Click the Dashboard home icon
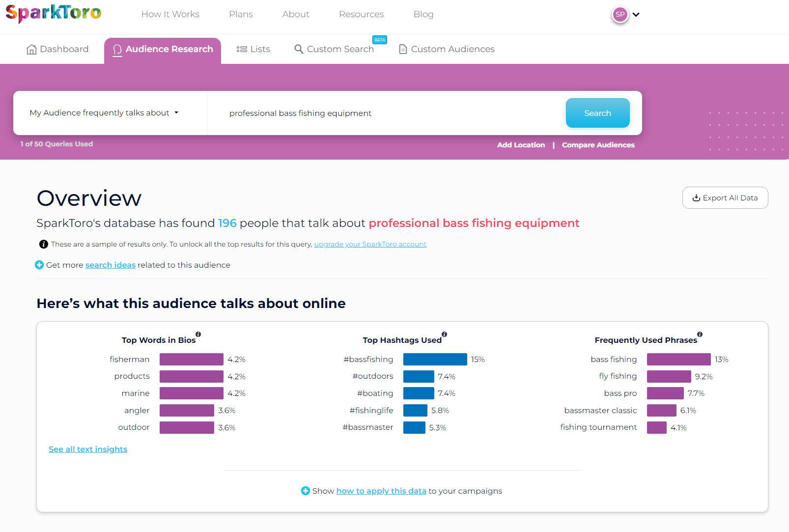789x532 pixels. (31, 49)
